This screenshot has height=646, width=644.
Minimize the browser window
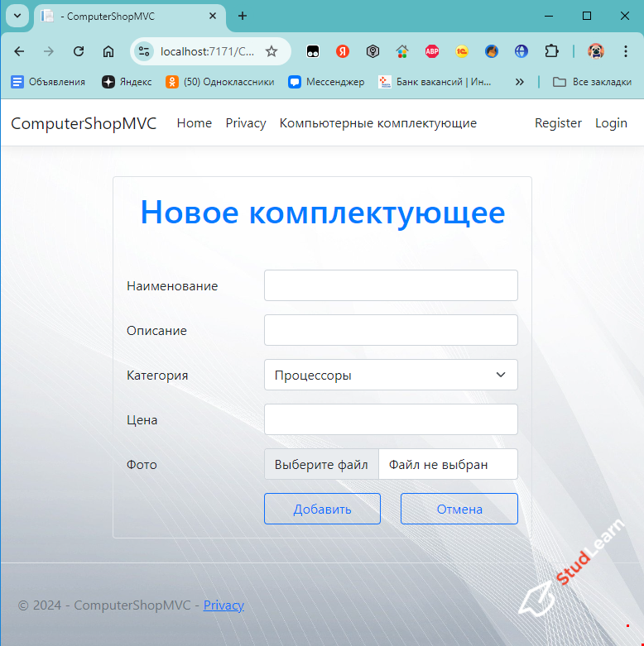[548, 16]
